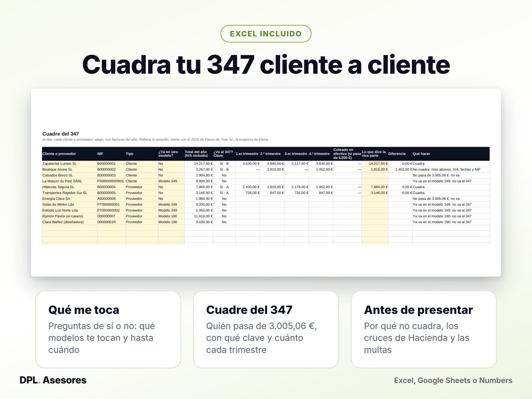Click NIF cell '00000000T'
The height and width of the screenshot is (399, 532).
(111, 216)
